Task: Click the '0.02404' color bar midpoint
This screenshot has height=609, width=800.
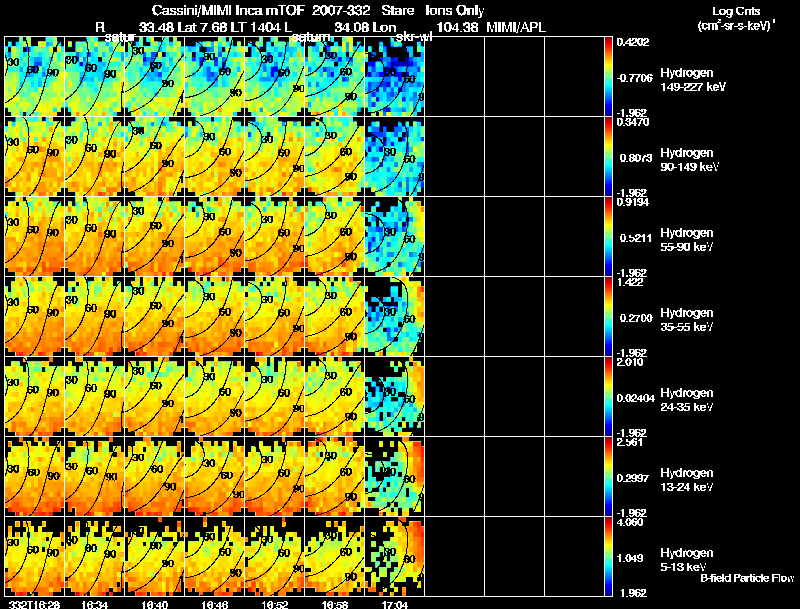Action: click(636, 398)
